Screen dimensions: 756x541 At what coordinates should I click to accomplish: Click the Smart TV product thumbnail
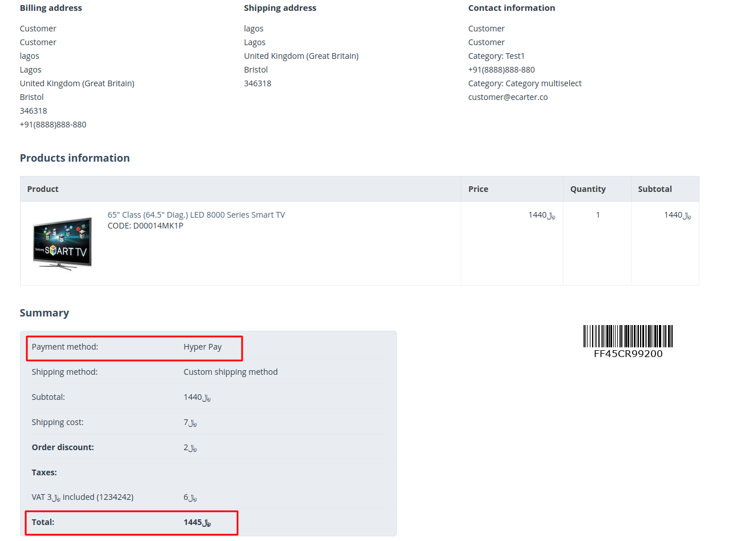click(x=62, y=243)
